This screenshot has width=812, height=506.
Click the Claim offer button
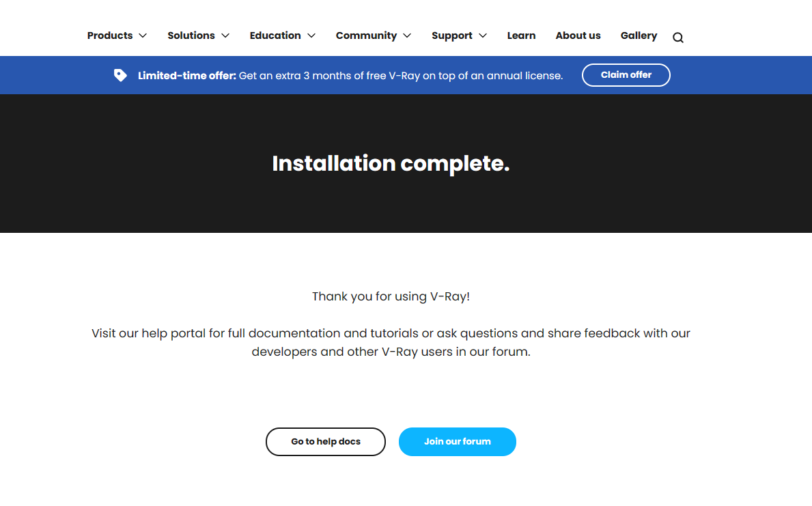tap(626, 75)
